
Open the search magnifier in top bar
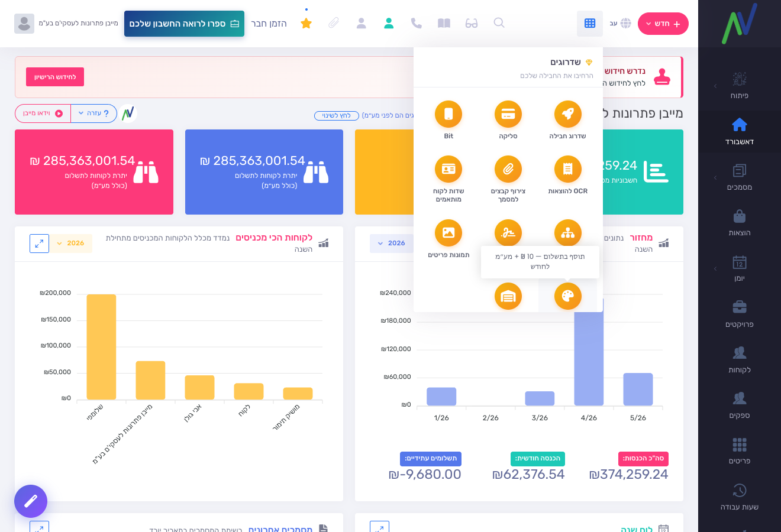tap(499, 23)
